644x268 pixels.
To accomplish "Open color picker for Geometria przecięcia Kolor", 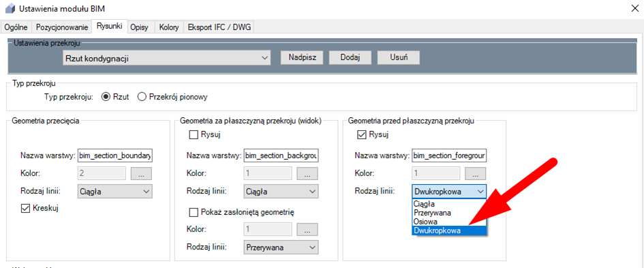I will pyautogui.click(x=141, y=173).
